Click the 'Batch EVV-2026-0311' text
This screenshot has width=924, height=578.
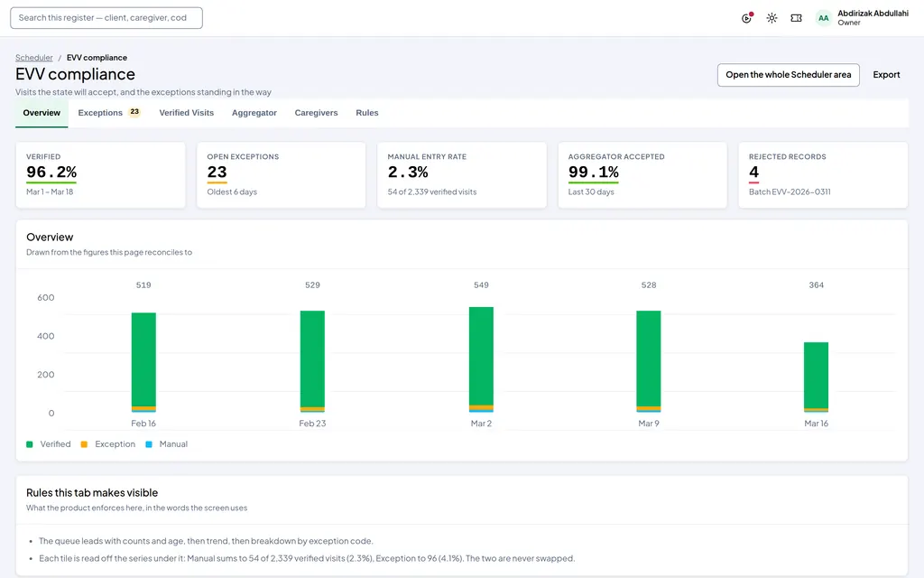pos(790,191)
